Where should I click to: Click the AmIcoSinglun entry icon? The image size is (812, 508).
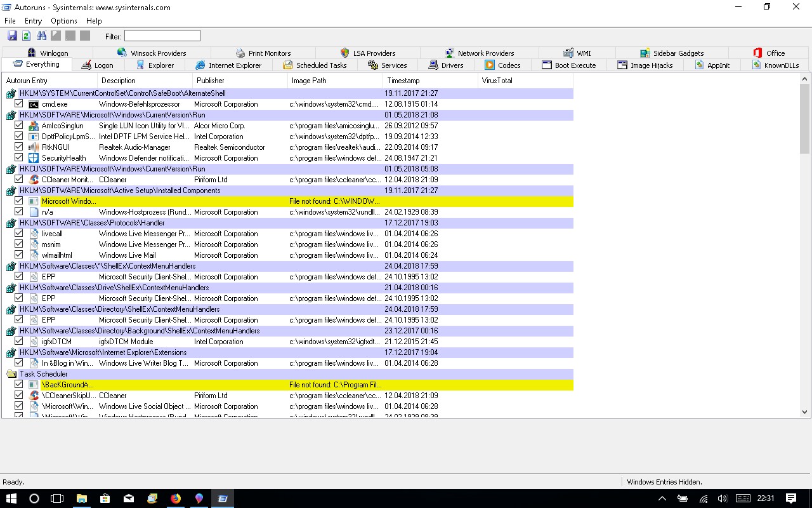(34, 126)
